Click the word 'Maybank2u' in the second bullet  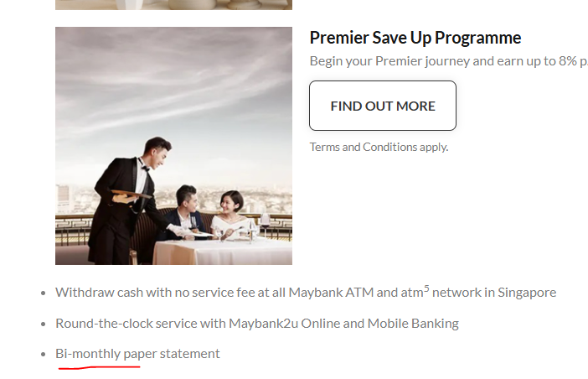(x=263, y=324)
